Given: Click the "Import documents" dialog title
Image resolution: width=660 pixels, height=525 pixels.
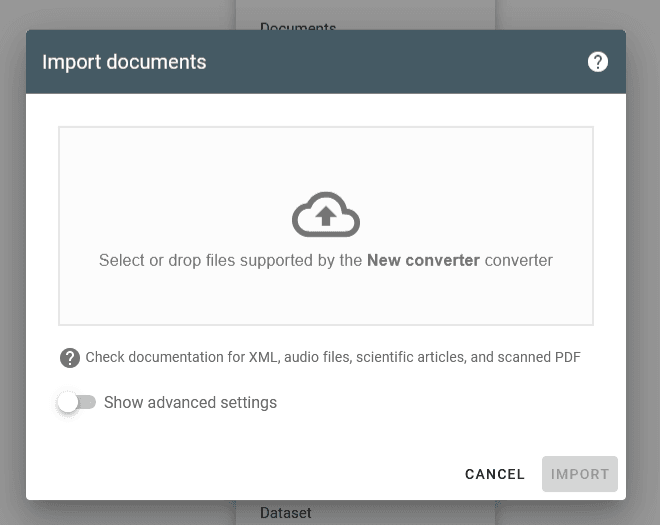Looking at the screenshot, I should 124,62.
